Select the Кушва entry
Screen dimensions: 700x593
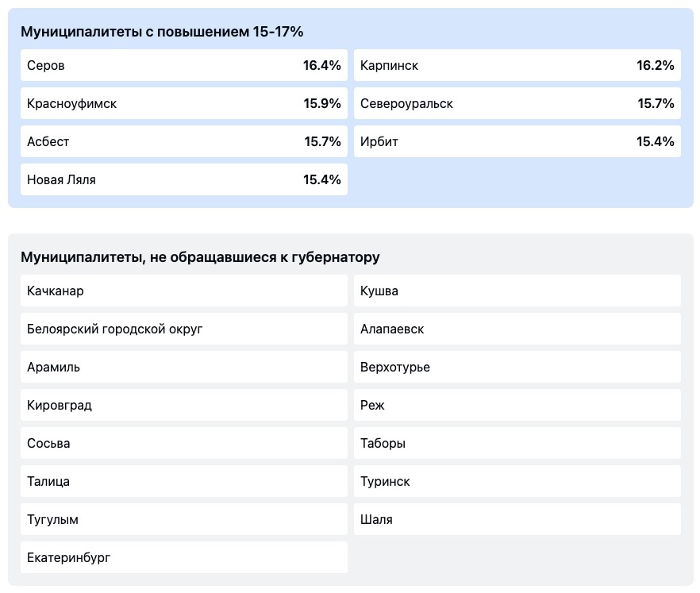click(517, 291)
